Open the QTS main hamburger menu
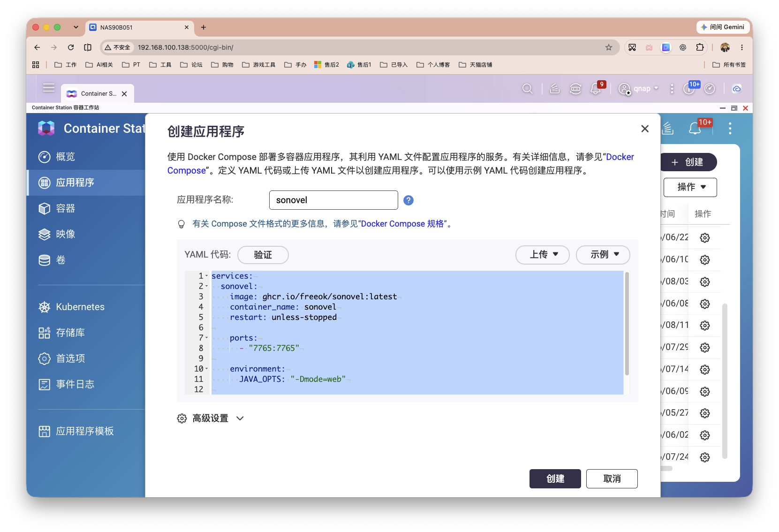779x532 pixels. click(x=49, y=88)
